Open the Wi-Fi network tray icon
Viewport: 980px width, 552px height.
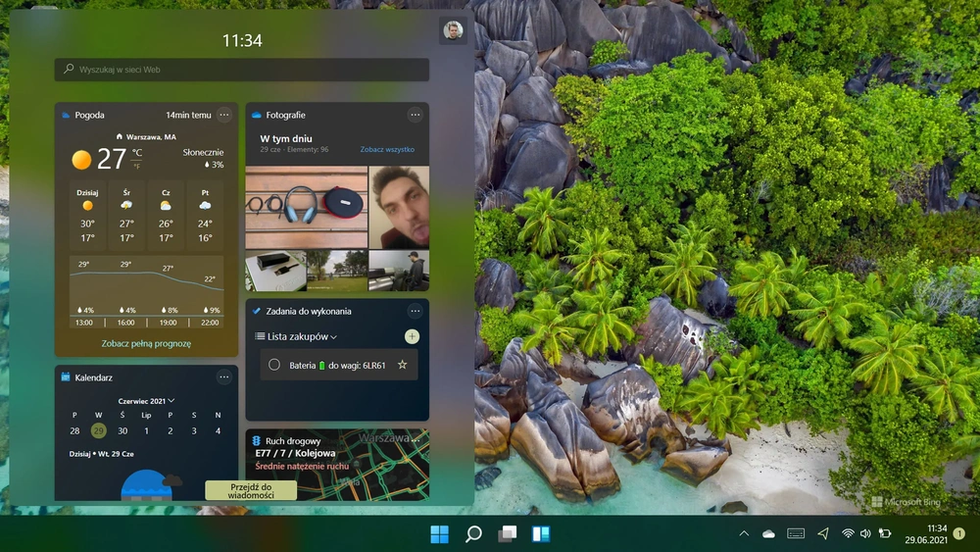click(848, 533)
